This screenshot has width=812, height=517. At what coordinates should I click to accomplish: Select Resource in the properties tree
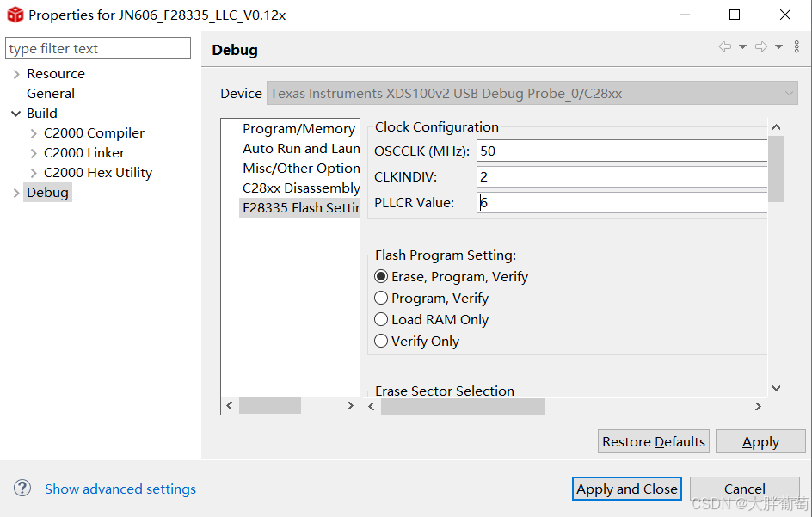point(56,74)
